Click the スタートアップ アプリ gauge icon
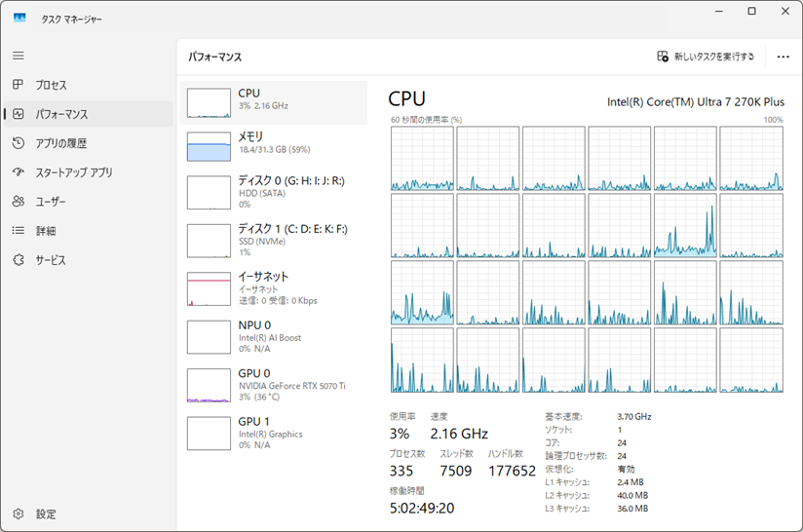 click(x=19, y=172)
